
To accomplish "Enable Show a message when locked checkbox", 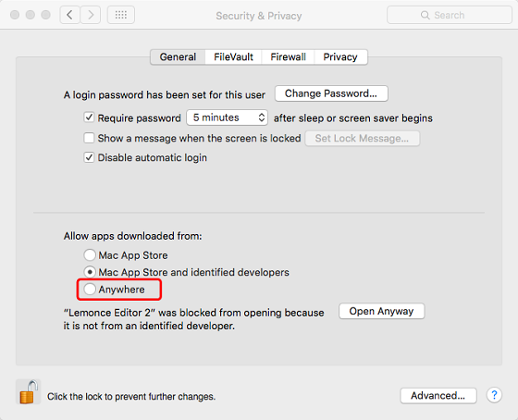I will (x=89, y=138).
